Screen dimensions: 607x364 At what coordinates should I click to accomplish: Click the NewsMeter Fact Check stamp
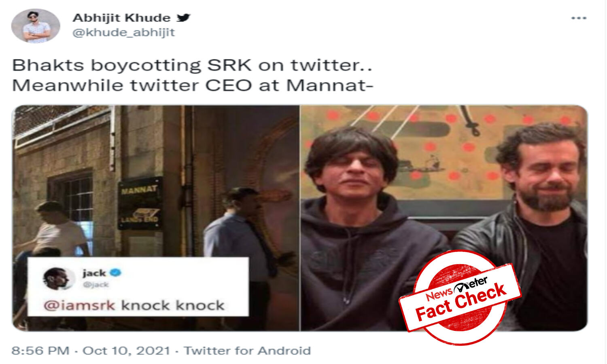(x=460, y=298)
